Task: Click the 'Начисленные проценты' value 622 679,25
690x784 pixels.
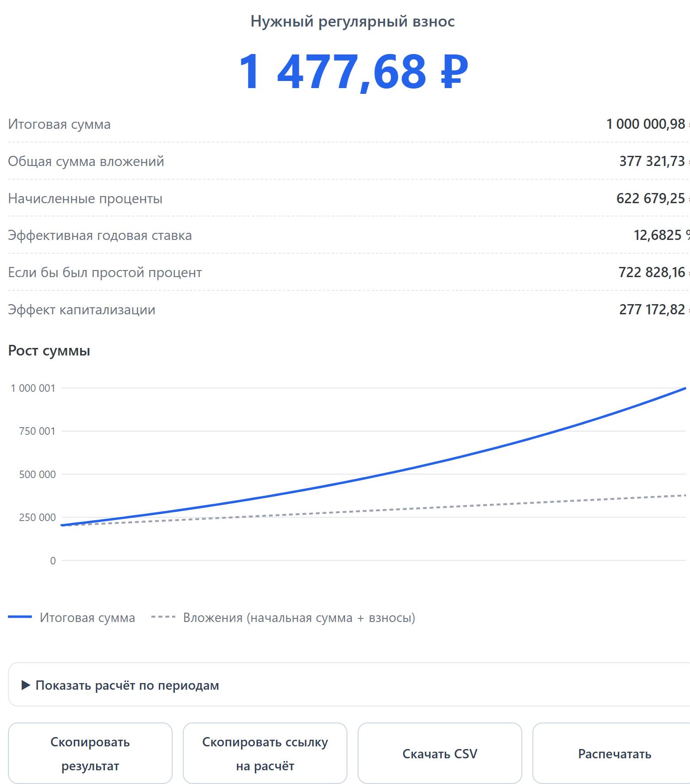Action: click(651, 198)
